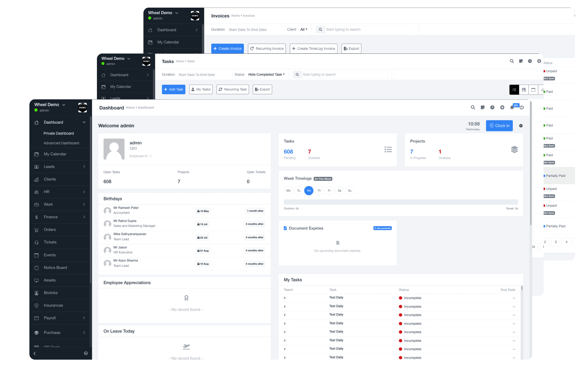
Task: Open the Client All filter dropdown
Action: click(304, 29)
